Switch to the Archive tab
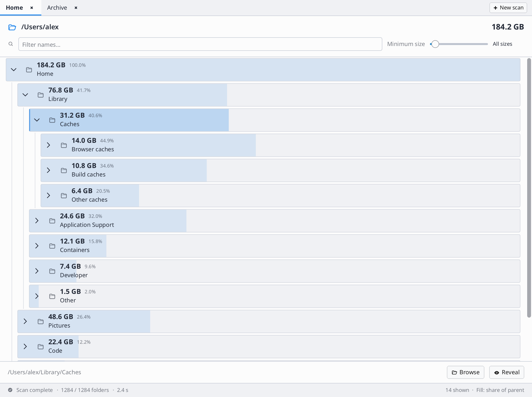Image resolution: width=532 pixels, height=397 pixels. click(57, 8)
